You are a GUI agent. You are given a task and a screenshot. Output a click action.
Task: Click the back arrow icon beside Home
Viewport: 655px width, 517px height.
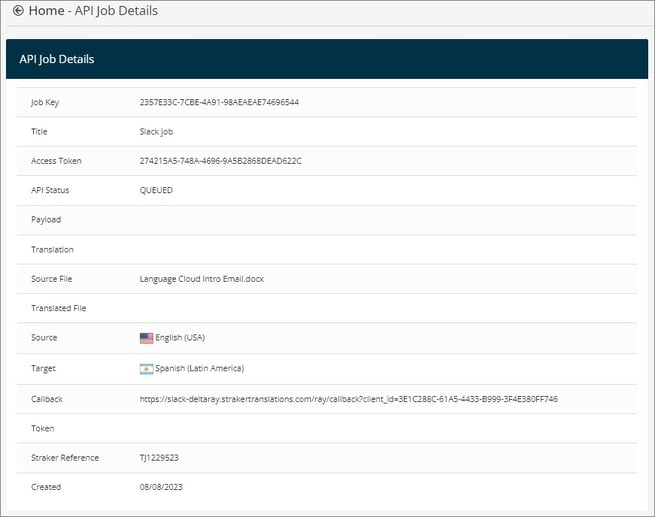pyautogui.click(x=18, y=10)
